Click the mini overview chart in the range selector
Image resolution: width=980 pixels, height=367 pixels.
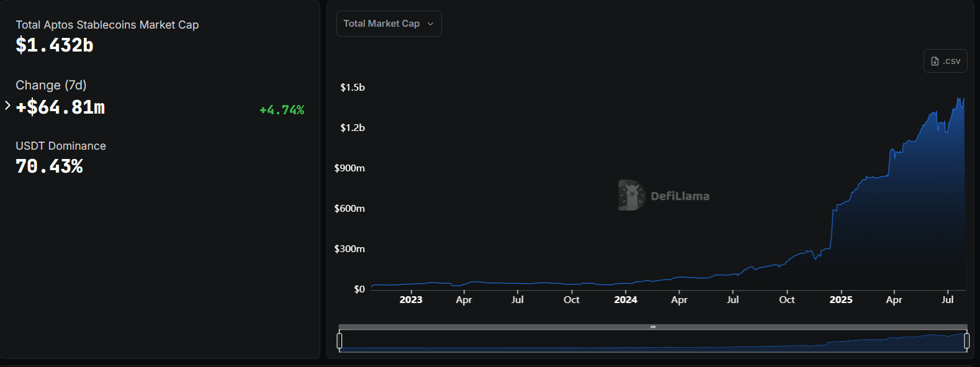point(653,342)
